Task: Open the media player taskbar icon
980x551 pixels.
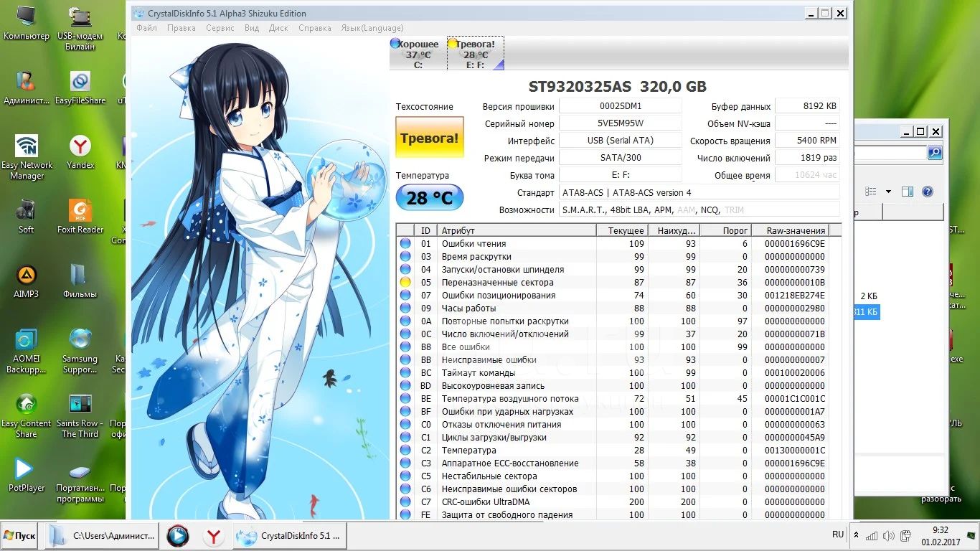Action: point(178,536)
